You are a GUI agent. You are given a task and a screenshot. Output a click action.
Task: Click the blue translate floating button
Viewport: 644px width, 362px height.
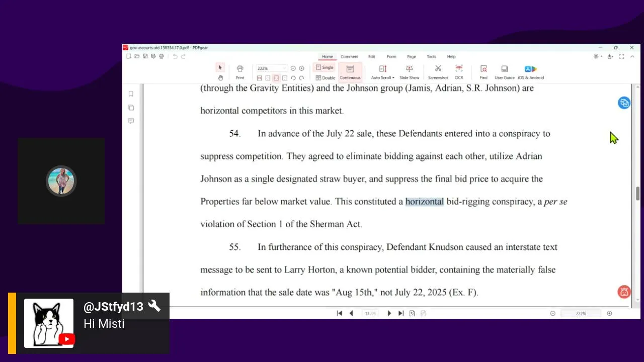[624, 103]
